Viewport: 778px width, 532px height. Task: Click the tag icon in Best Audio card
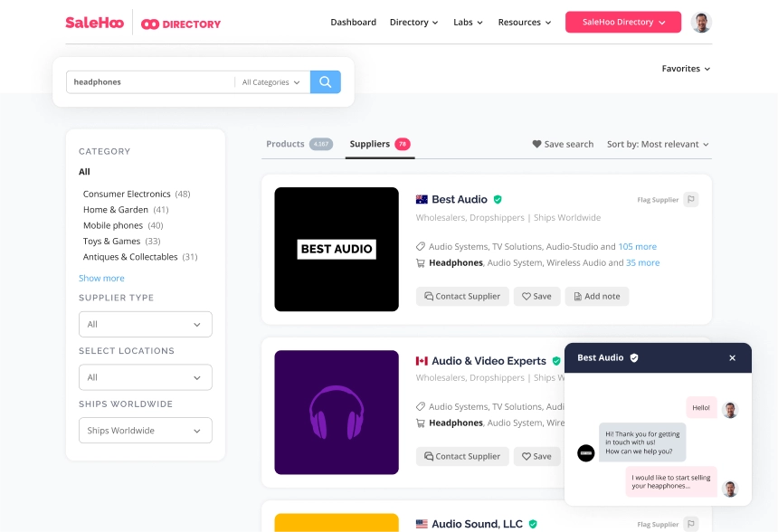[x=421, y=246]
